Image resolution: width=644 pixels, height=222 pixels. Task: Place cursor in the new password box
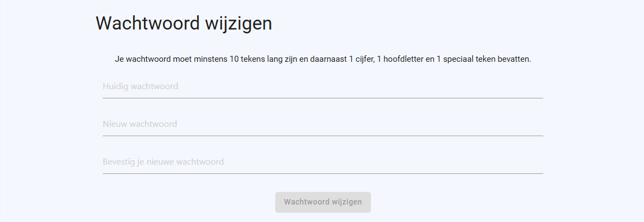tap(323, 124)
